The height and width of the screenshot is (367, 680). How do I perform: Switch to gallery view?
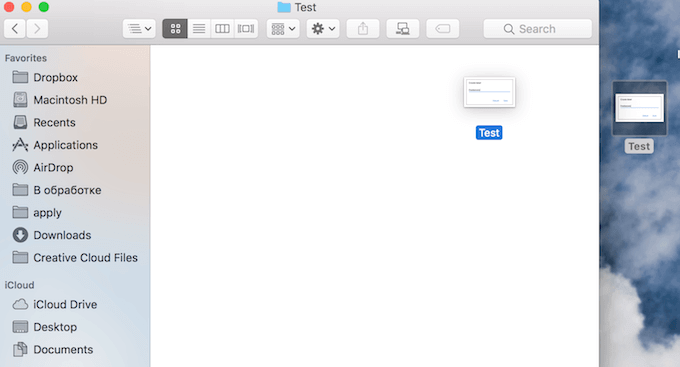pos(246,29)
